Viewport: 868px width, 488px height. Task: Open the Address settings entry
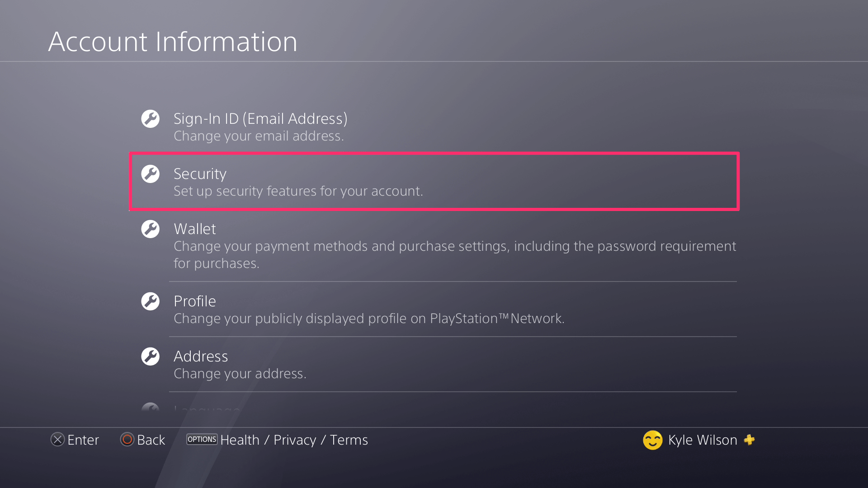click(201, 357)
